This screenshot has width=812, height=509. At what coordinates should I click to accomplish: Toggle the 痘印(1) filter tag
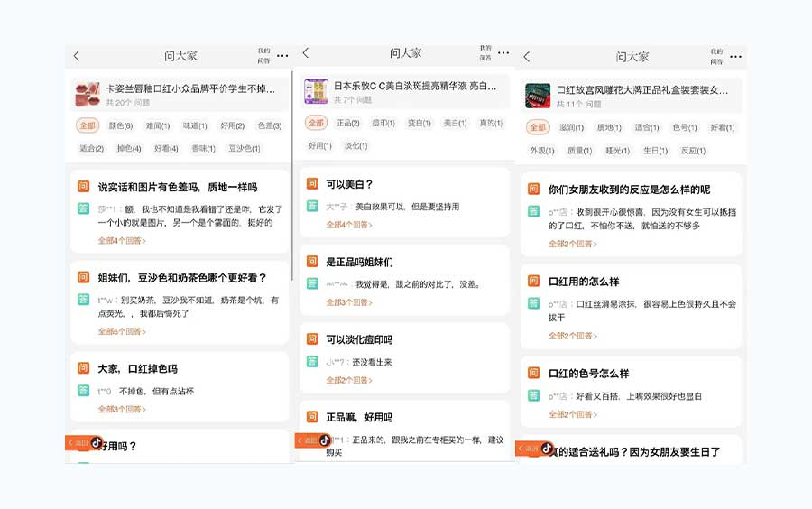click(383, 124)
